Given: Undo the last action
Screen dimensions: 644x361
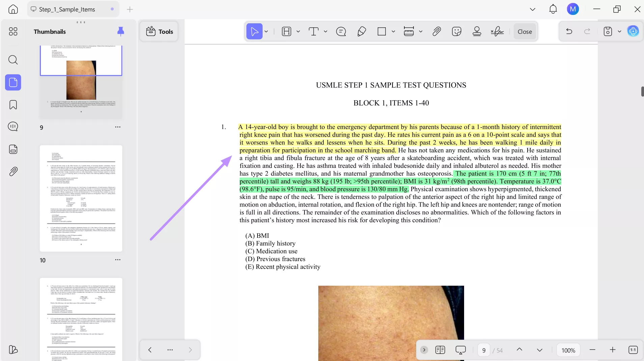Looking at the screenshot, I should [x=569, y=31].
